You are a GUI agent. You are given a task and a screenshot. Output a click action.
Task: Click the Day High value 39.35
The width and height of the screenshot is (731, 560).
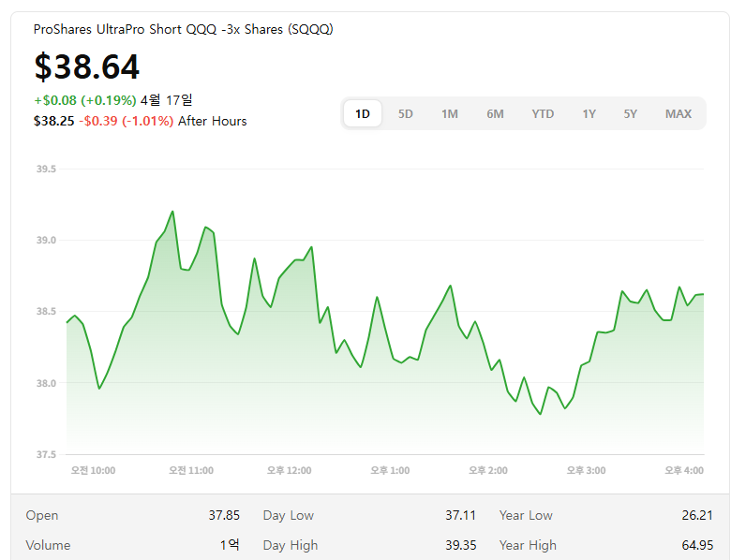pyautogui.click(x=460, y=545)
